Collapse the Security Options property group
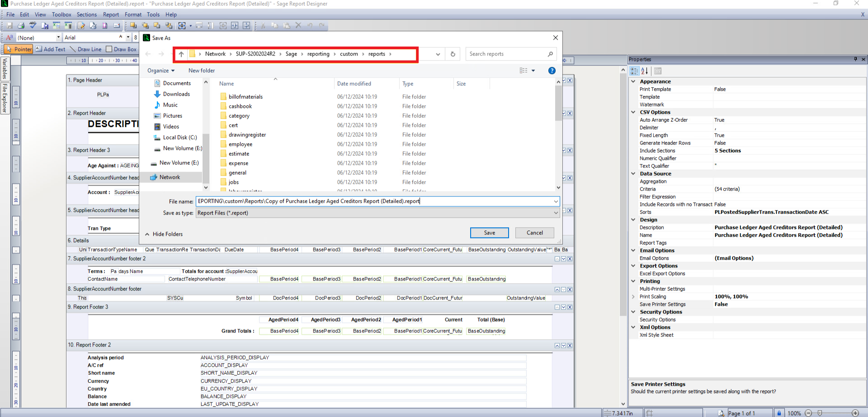Viewport: 868px width, 417px height. click(x=633, y=312)
